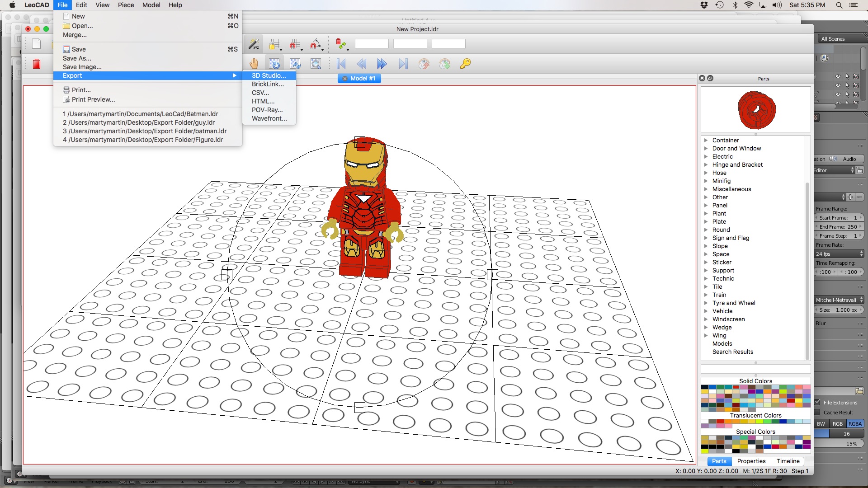This screenshot has width=868, height=488.
Task: Go to the previous step
Action: click(362, 64)
